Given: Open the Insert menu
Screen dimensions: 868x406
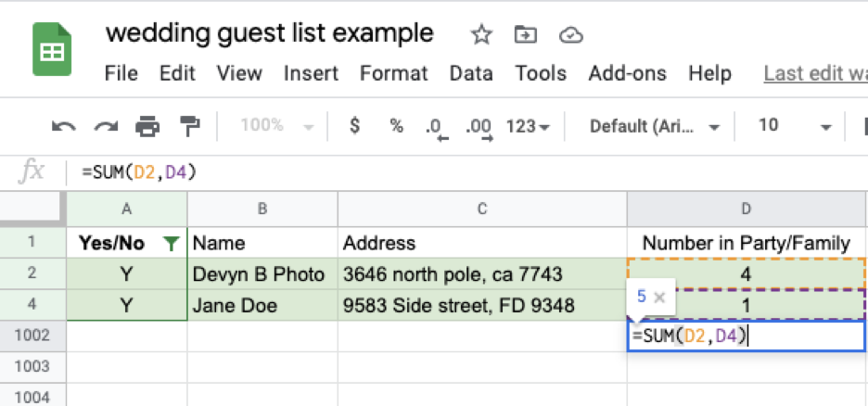Looking at the screenshot, I should (311, 73).
